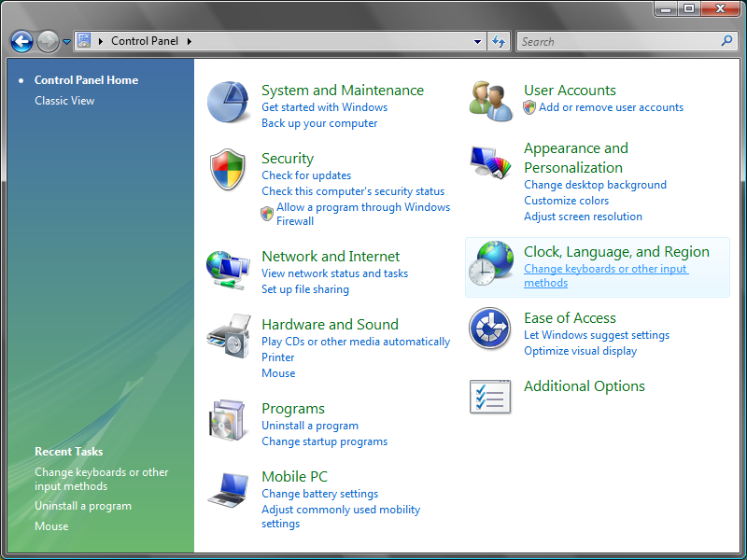Refresh the Control Panel address bar

pyautogui.click(x=499, y=41)
